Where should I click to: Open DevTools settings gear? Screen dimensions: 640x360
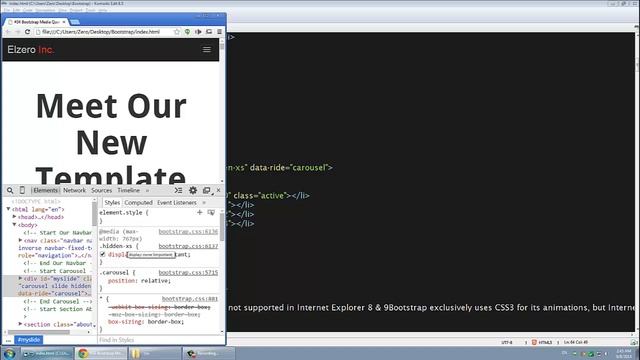pos(193,191)
